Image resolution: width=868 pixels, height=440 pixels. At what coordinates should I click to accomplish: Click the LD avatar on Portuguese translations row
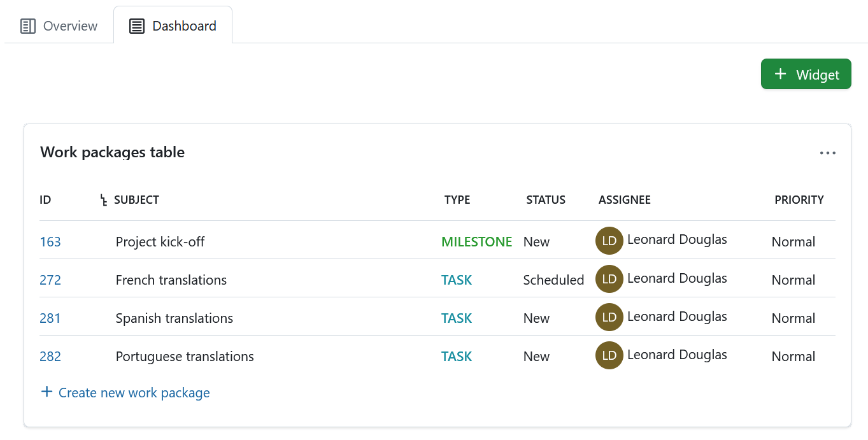pyautogui.click(x=609, y=355)
